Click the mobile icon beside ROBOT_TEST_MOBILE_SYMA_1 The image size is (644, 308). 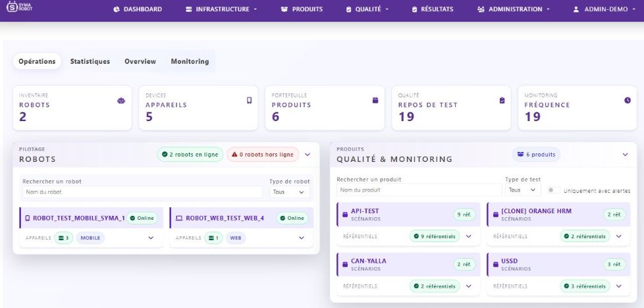pos(27,218)
